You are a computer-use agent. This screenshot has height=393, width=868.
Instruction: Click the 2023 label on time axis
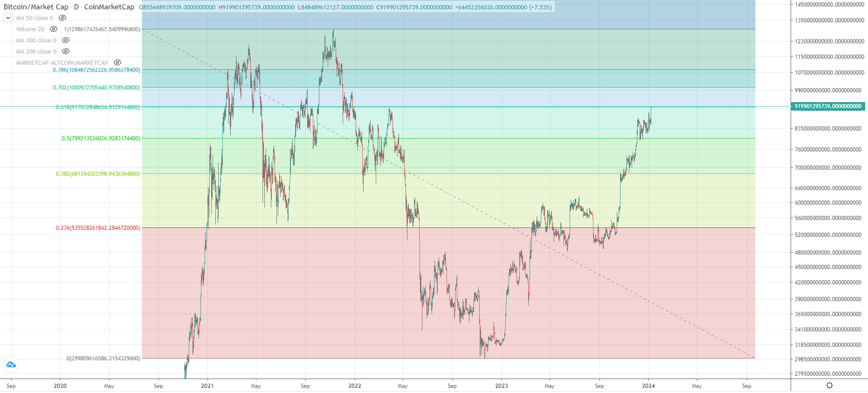tap(502, 386)
